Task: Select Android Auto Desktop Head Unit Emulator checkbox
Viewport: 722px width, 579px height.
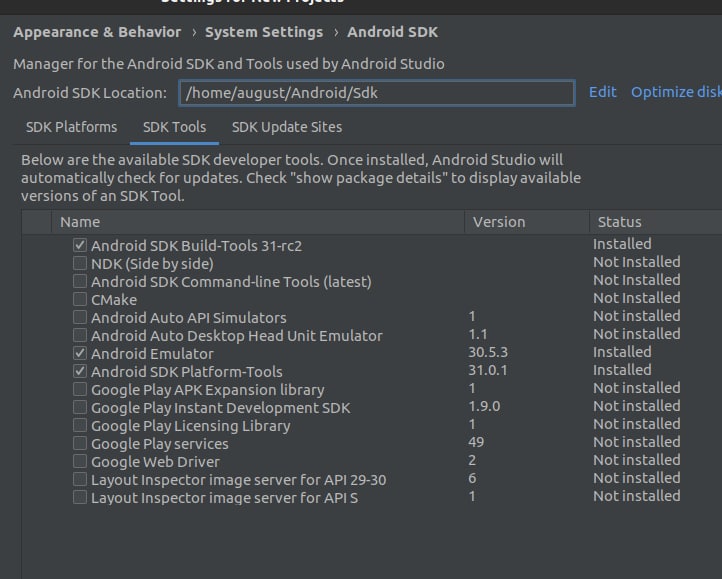Action: (80, 335)
